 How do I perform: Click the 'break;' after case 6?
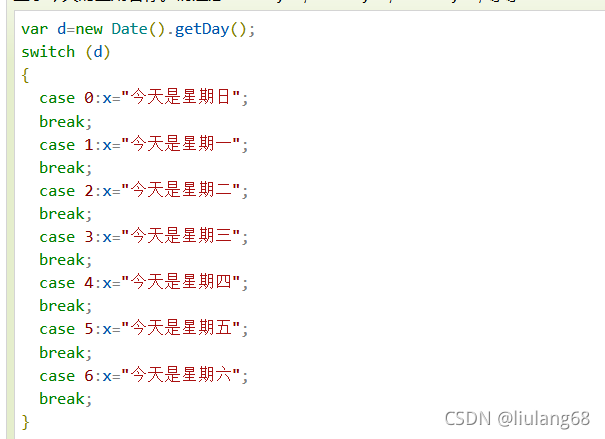[66, 398]
